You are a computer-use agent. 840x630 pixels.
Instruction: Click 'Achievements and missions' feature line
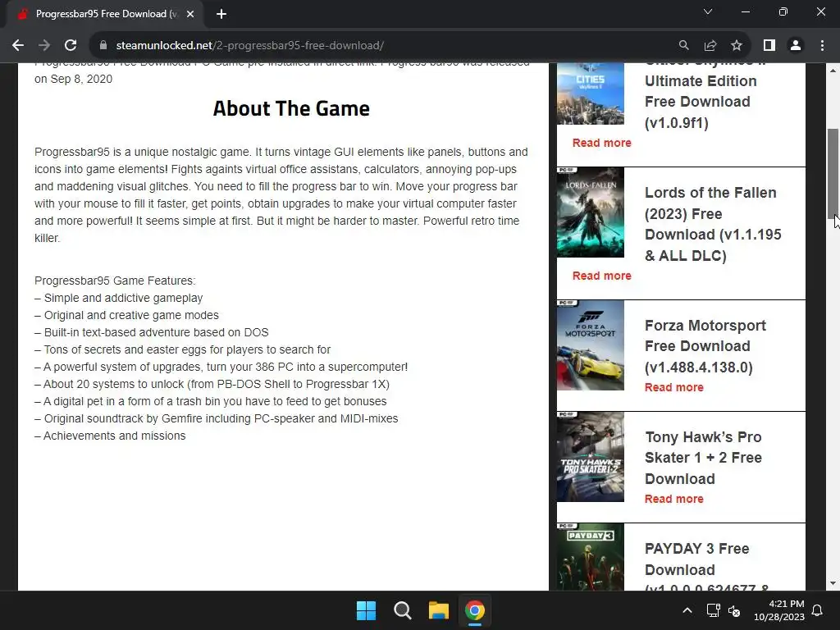point(111,436)
